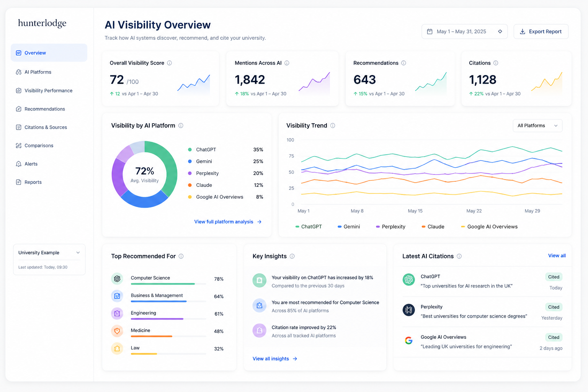Click the Recommendations sidebar icon

pos(18,109)
